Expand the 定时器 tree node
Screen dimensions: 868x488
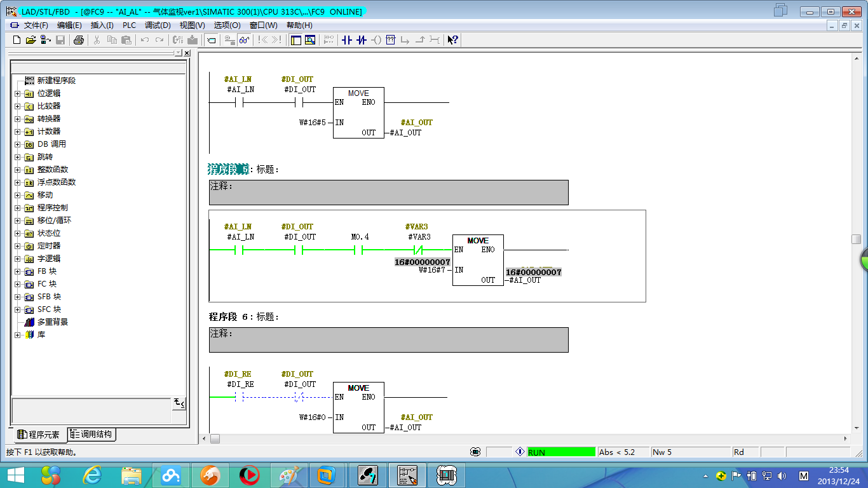pyautogui.click(x=17, y=246)
